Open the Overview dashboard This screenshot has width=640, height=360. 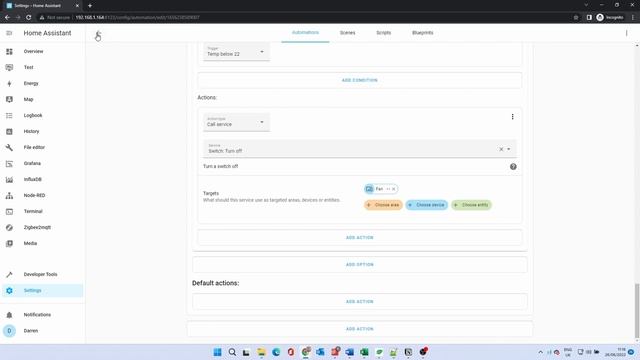point(42,51)
